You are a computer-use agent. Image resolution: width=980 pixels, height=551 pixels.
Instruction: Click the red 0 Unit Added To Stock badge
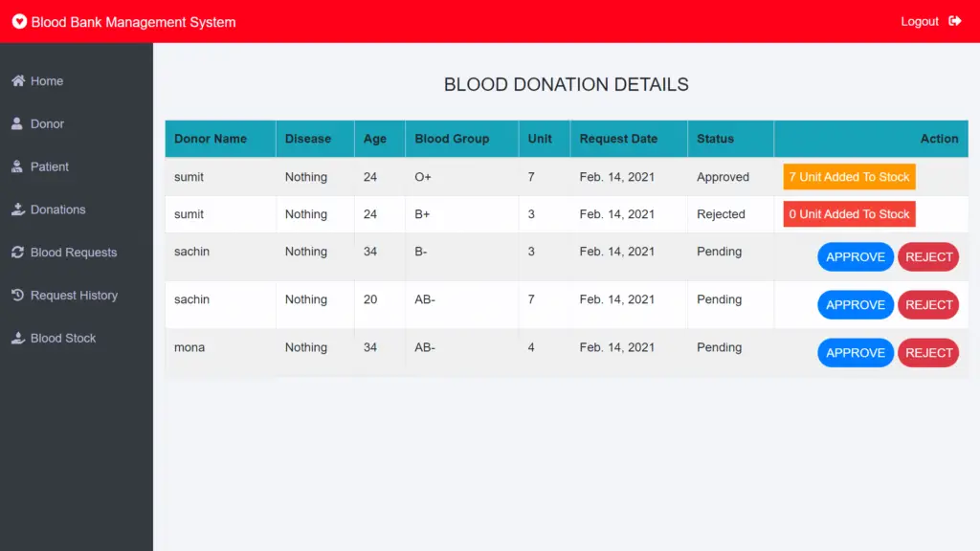click(x=848, y=213)
